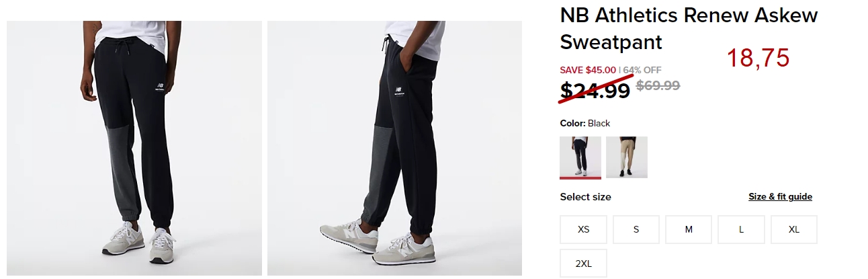Open the Size & fit guide link
This screenshot has height=279, width=868.
(x=781, y=197)
